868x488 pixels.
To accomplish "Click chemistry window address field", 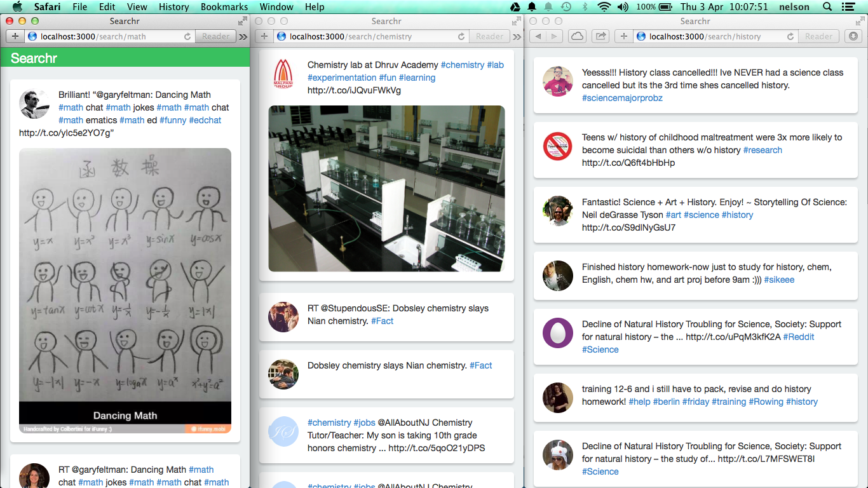I will coord(371,36).
